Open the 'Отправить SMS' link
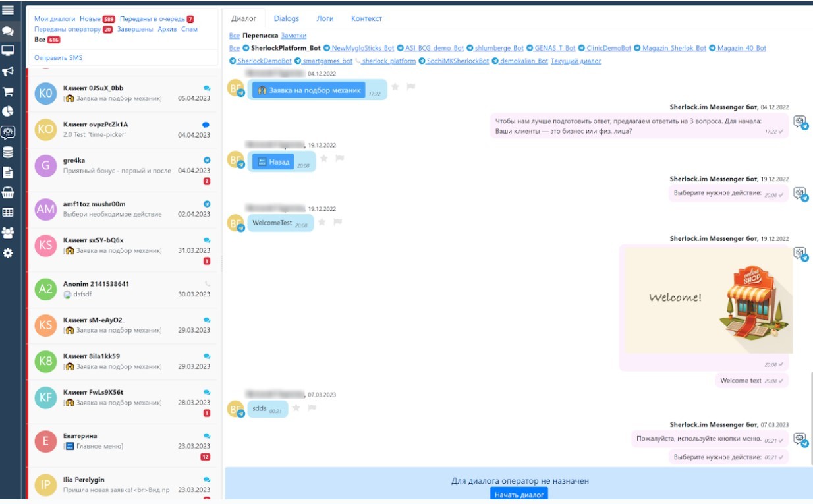Screen dimensions: 813x504 click(59, 58)
